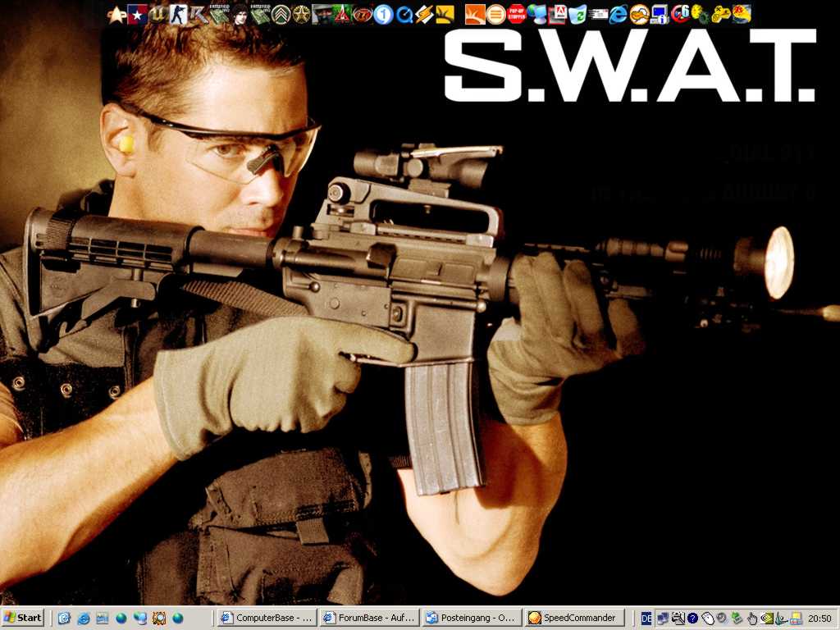
Task: Click the DE language indicator in tray
Action: click(x=646, y=619)
